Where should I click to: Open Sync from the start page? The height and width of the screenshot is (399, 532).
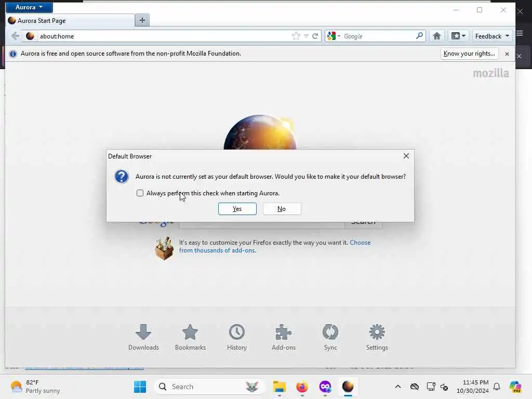pyautogui.click(x=330, y=337)
